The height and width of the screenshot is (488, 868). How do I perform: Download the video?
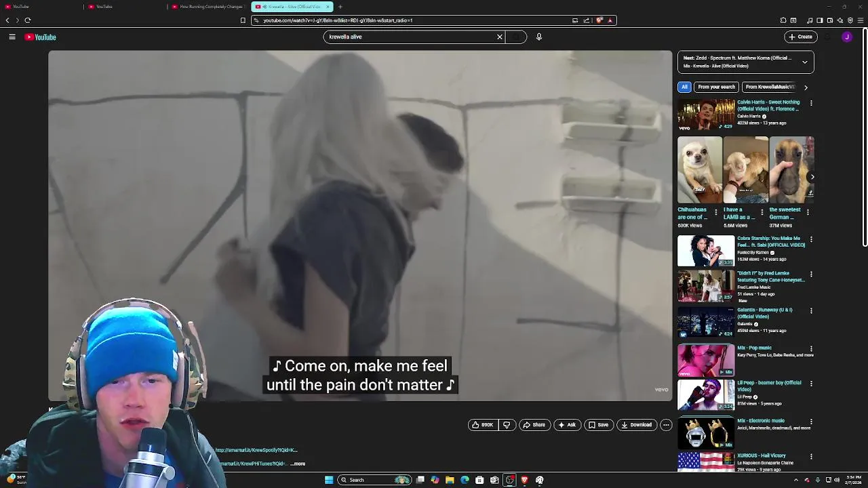pos(637,425)
